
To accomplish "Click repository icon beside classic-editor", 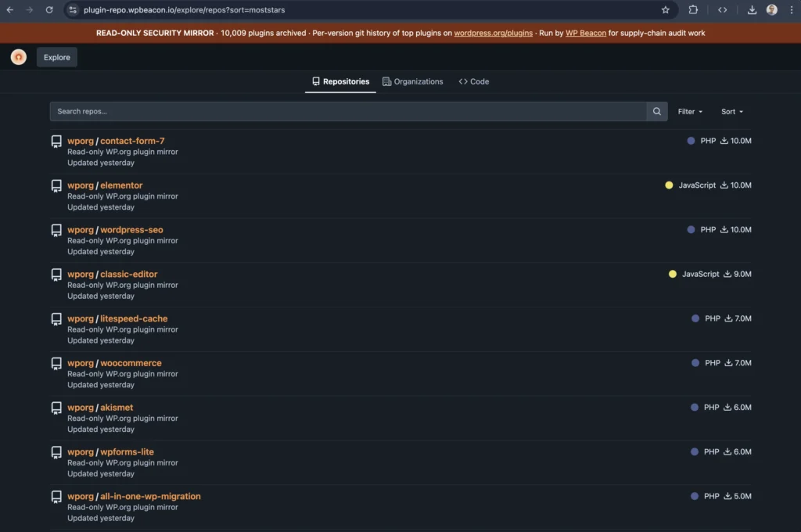I will (56, 275).
